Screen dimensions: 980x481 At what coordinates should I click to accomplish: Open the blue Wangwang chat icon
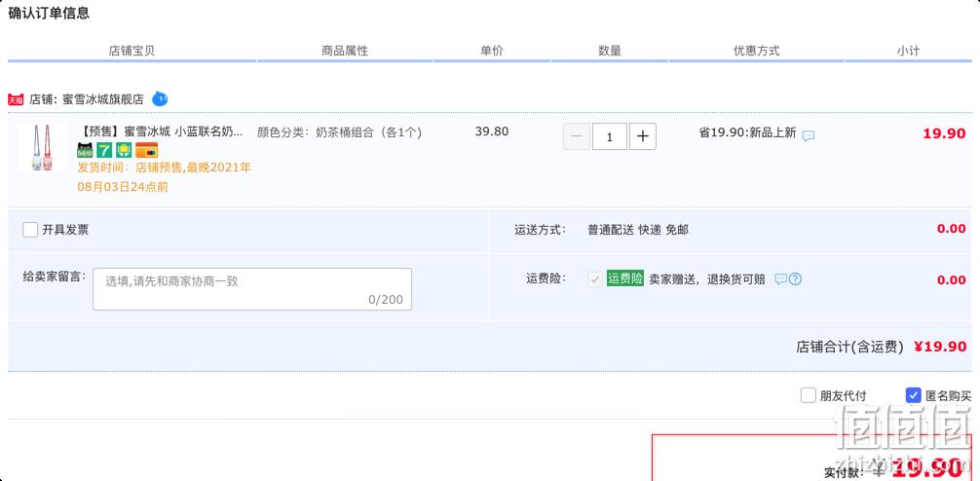[160, 98]
